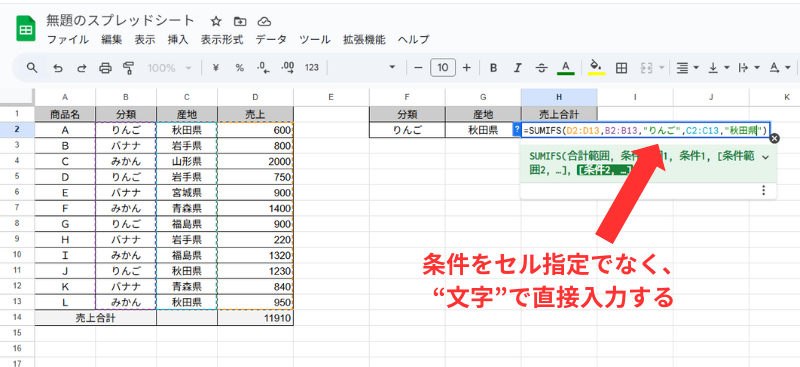The width and height of the screenshot is (800, 367).
Task: Open the ヘルプ menu
Action: point(413,40)
